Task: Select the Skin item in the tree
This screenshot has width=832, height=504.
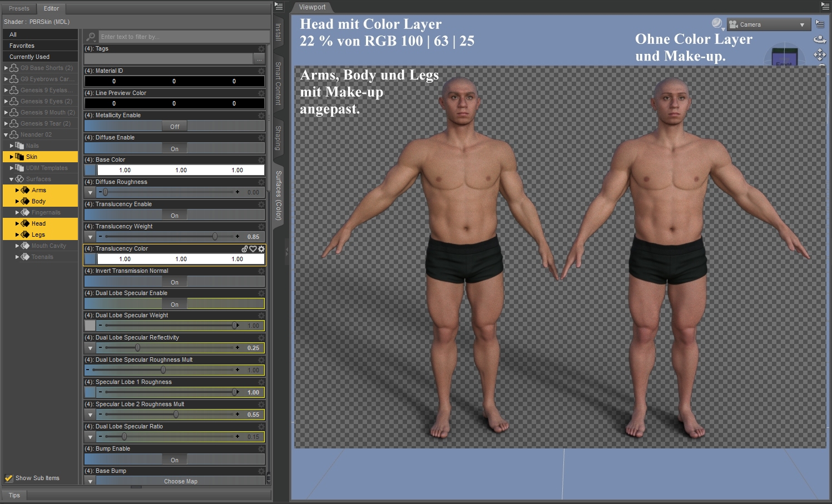Action: point(40,157)
